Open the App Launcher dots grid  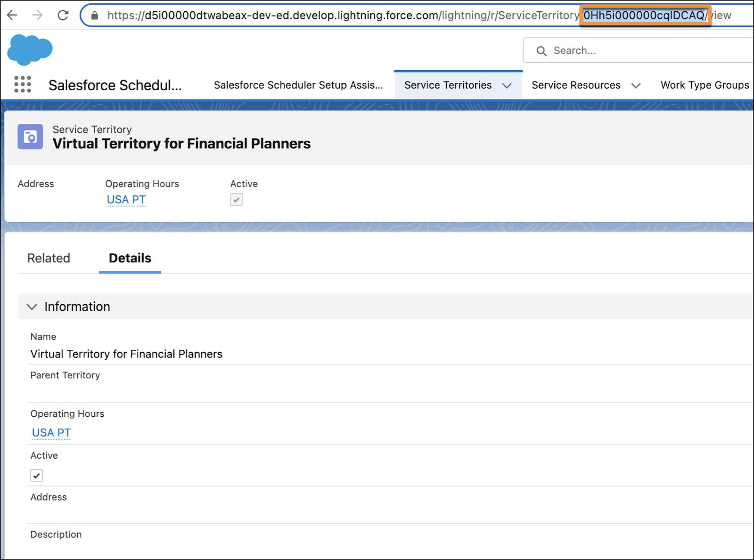pyautogui.click(x=23, y=84)
